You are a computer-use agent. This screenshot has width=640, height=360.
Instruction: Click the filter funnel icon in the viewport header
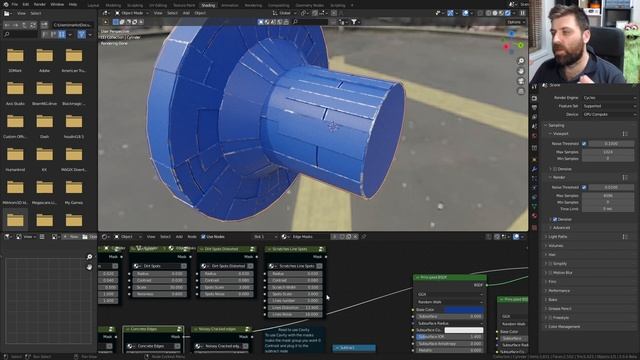[x=354, y=22]
